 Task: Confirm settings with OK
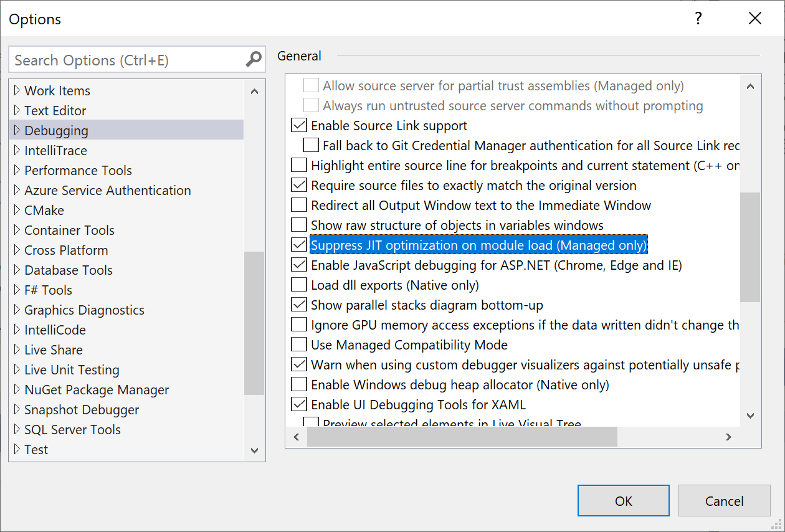click(623, 500)
